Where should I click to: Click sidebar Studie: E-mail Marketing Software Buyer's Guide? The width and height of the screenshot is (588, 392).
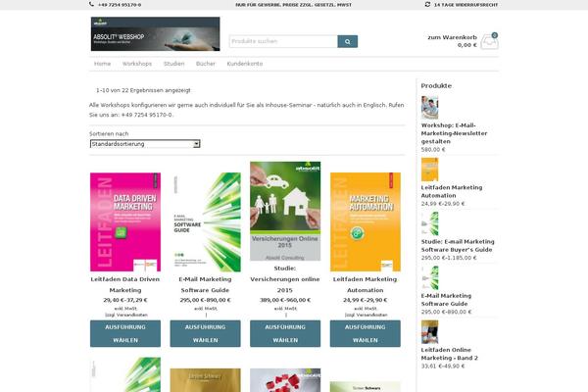point(458,246)
